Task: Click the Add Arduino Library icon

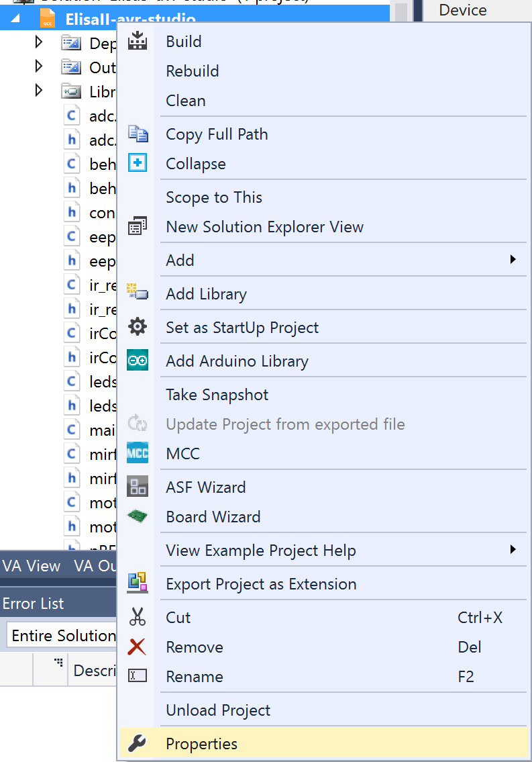Action: [138, 361]
